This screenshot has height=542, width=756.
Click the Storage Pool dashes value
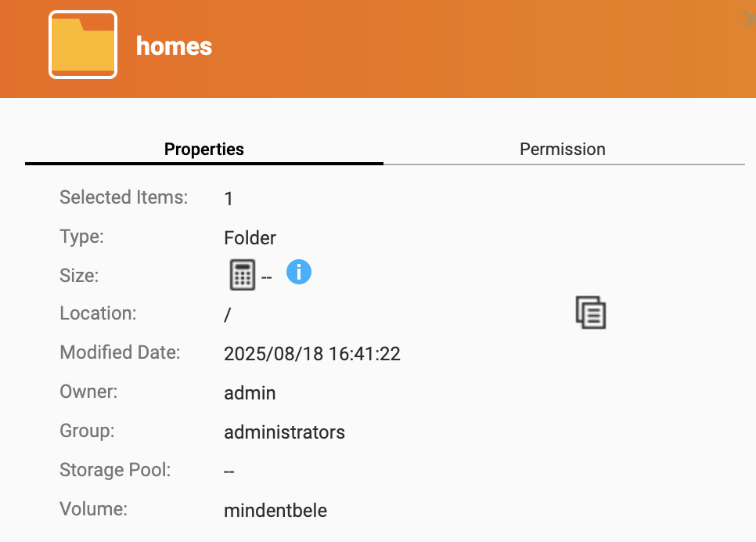click(x=229, y=472)
